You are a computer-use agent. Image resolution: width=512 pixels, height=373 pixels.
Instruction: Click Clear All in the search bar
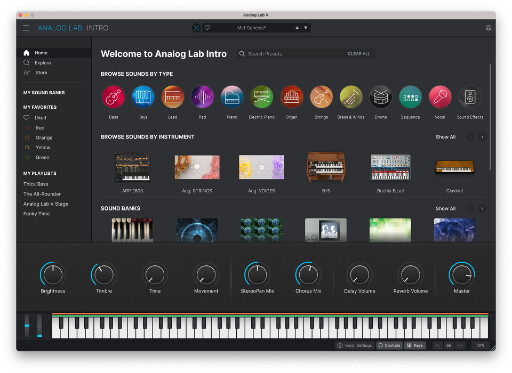pos(359,54)
